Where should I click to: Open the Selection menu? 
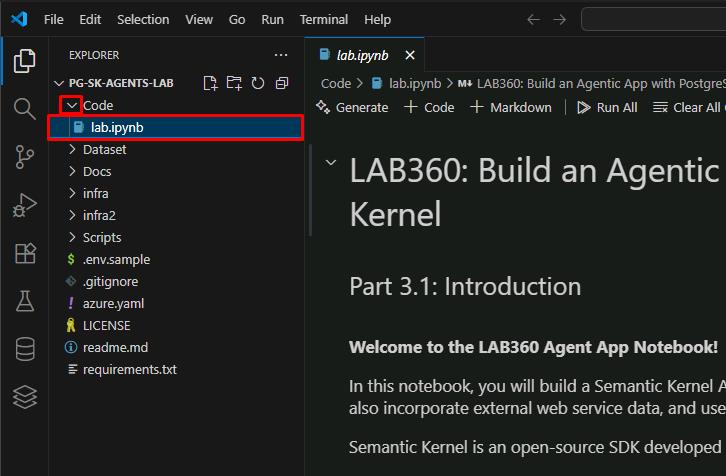click(x=143, y=19)
